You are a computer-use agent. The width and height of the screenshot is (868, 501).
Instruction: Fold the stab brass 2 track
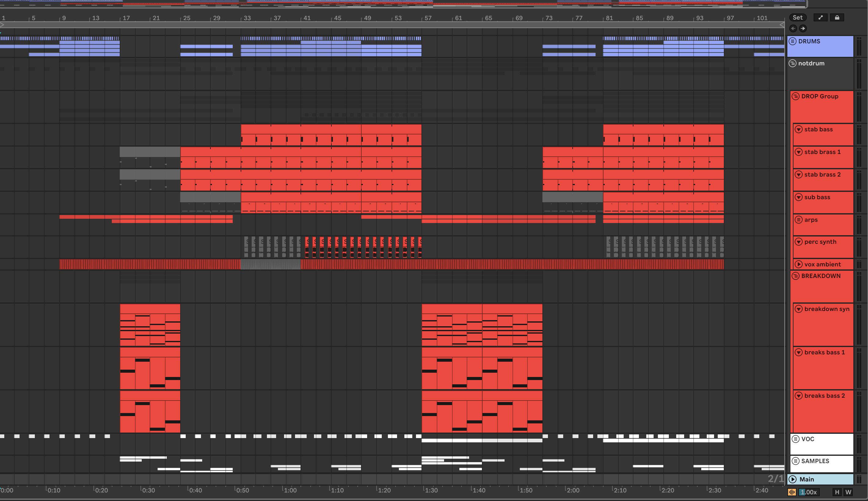[x=799, y=175]
